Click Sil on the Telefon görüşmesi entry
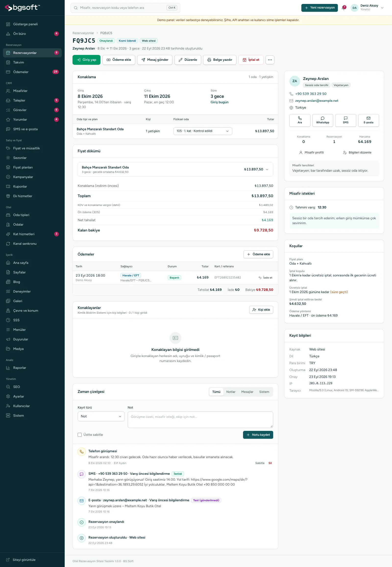The height and width of the screenshot is (567, 392). pyautogui.click(x=270, y=463)
